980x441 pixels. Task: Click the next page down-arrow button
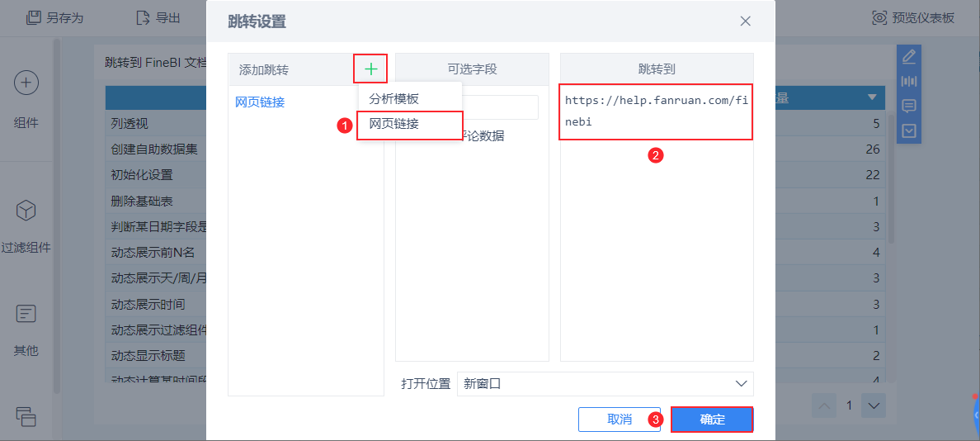(874, 405)
